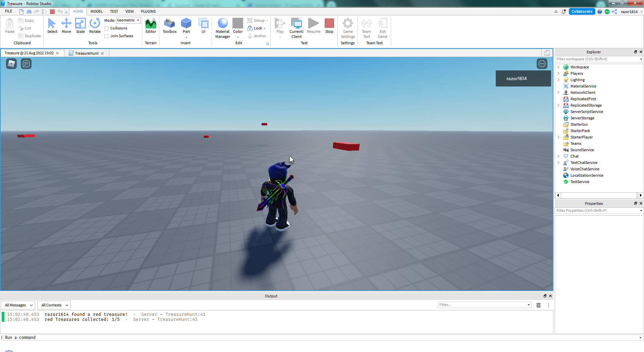
Task: Expand the Workspace tree node
Action: pos(558,67)
